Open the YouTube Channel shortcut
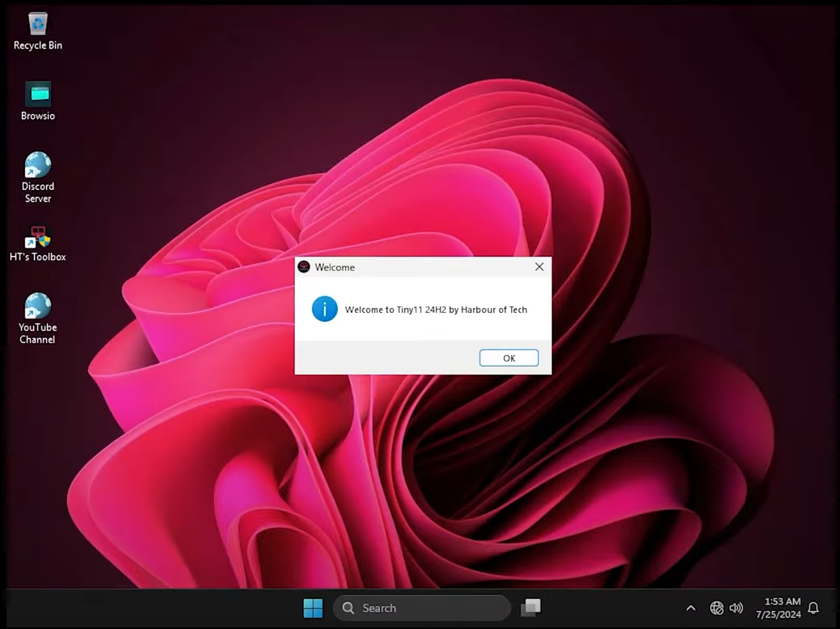This screenshot has width=840, height=629. pyautogui.click(x=37, y=307)
